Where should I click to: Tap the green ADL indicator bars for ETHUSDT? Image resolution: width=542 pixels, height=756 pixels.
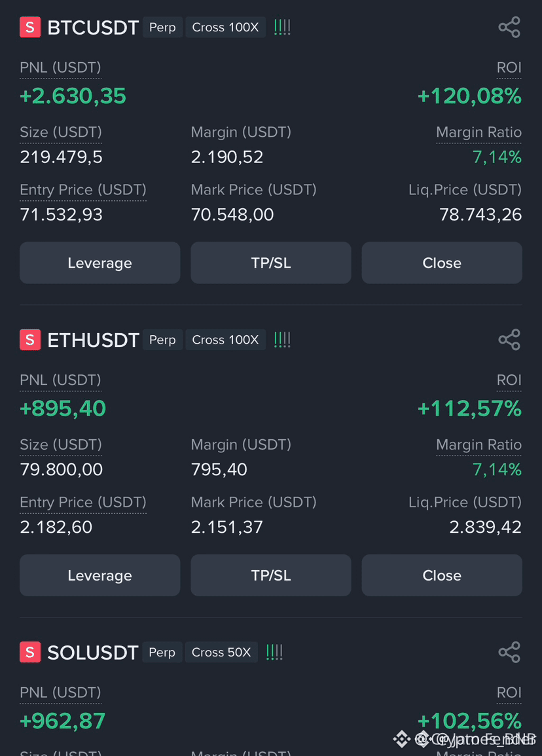pyautogui.click(x=282, y=340)
